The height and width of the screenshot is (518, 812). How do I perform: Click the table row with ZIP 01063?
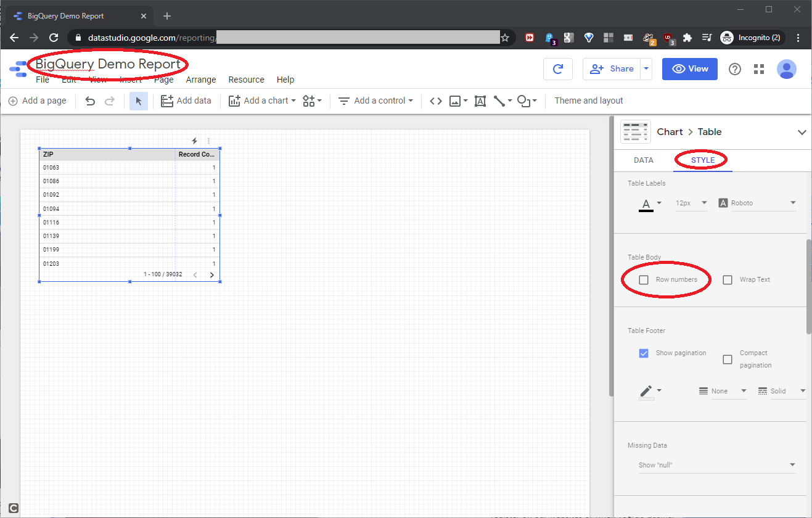[x=129, y=168]
